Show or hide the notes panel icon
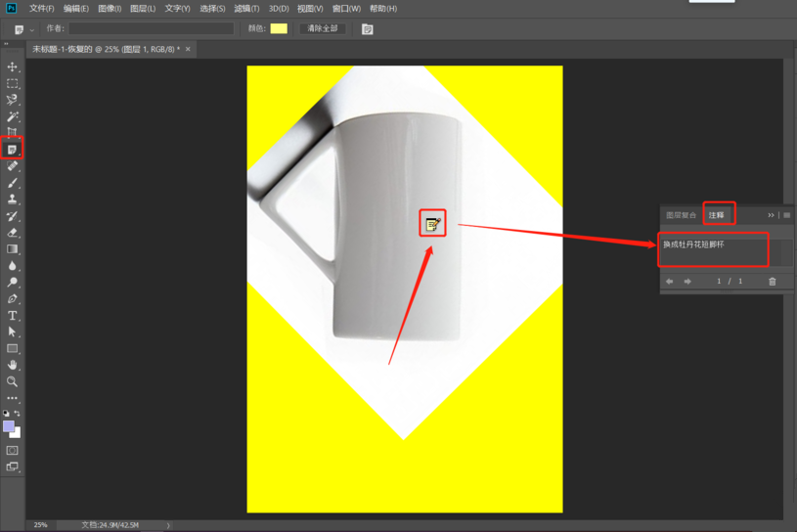The image size is (797, 532). (x=368, y=29)
